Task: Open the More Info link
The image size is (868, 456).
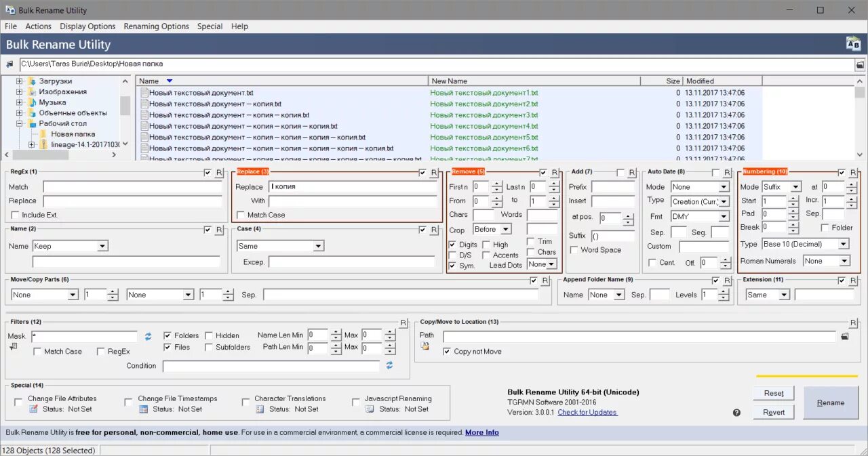Action: (x=482, y=432)
